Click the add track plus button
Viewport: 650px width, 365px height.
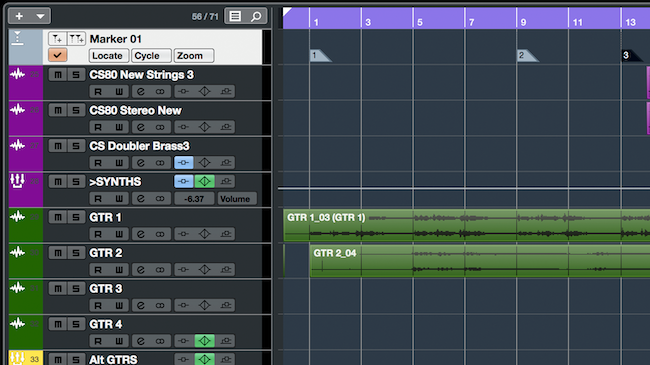pyautogui.click(x=19, y=16)
